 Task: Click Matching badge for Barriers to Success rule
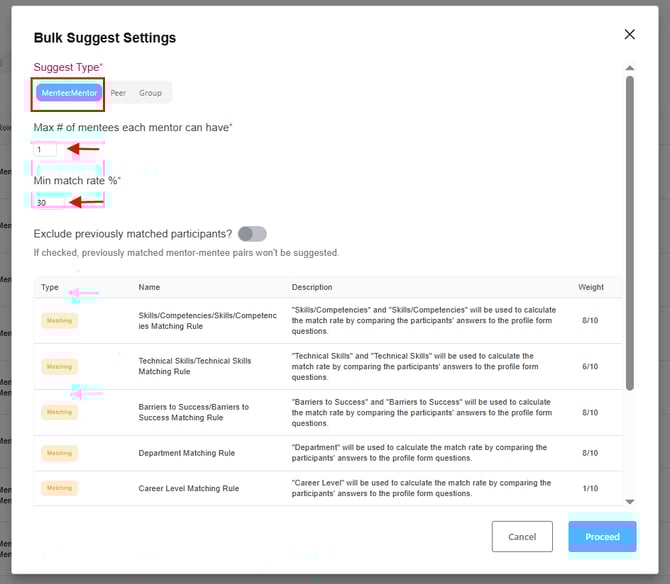coord(59,412)
